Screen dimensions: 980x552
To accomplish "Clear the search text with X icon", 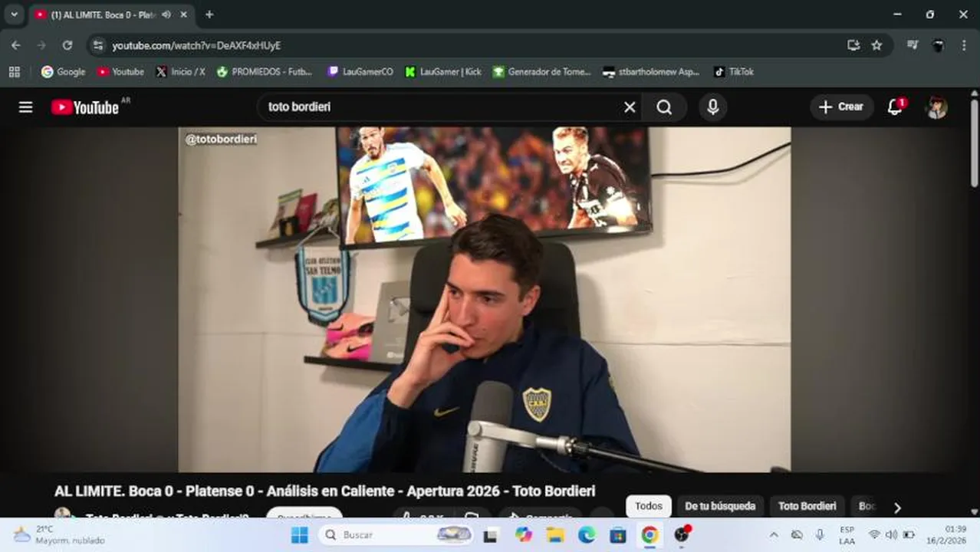I will click(x=630, y=107).
